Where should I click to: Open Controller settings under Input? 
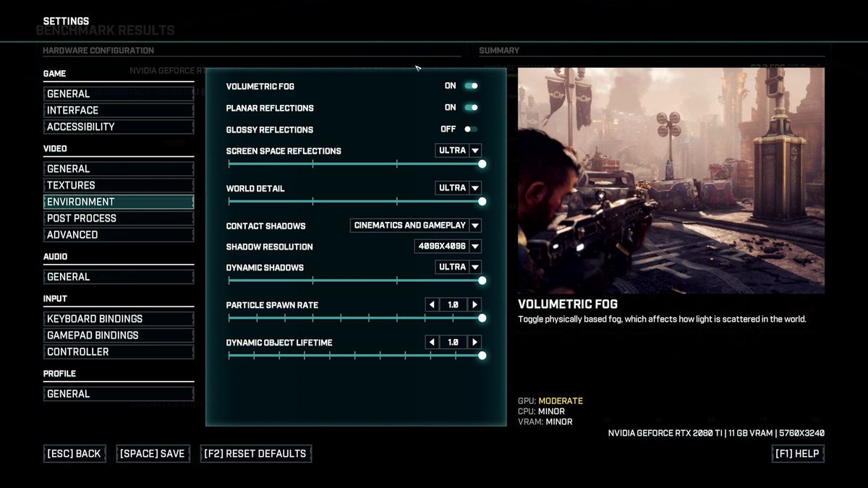point(119,351)
